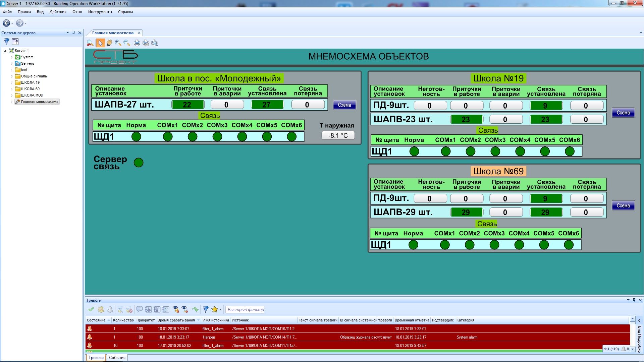
Task: Click the comment speech bubble icon
Action: point(139,309)
